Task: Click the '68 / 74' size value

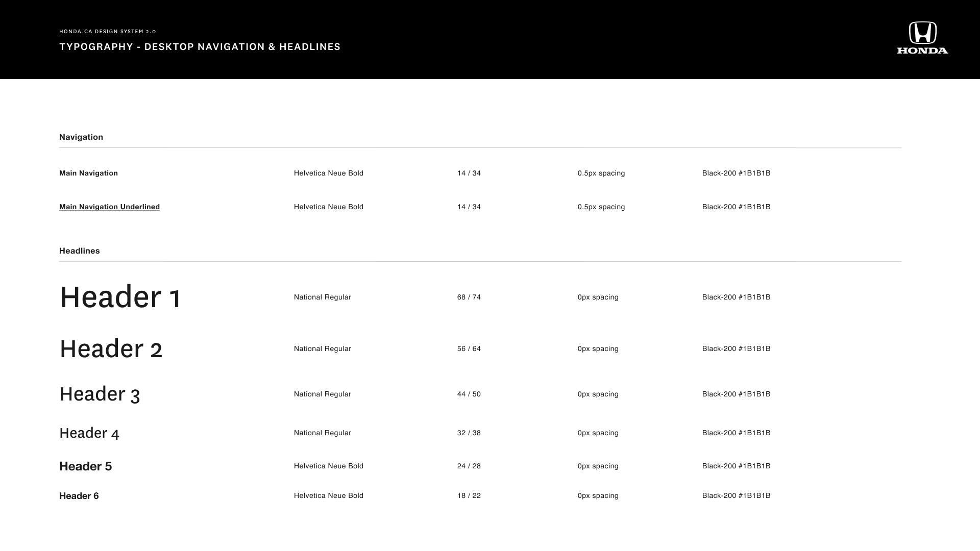Action: 469,297
